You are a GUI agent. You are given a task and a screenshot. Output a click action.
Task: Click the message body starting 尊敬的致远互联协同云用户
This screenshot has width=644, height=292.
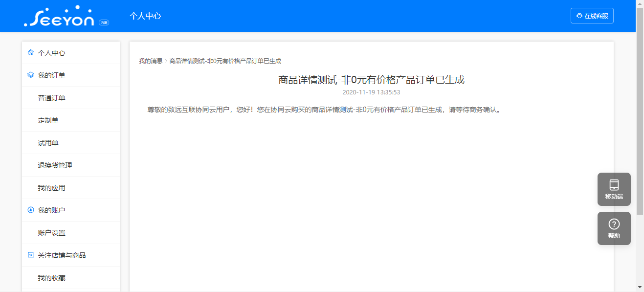tap(324, 110)
